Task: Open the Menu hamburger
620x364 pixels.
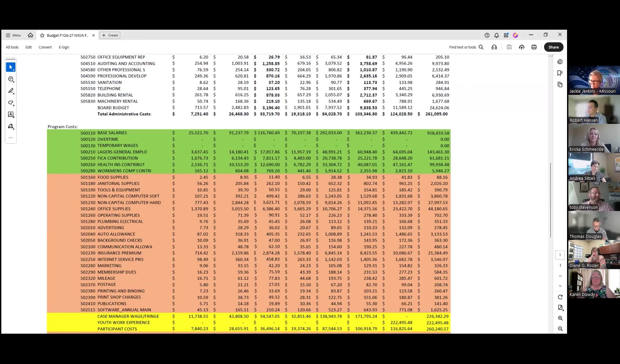Action: tap(13, 35)
